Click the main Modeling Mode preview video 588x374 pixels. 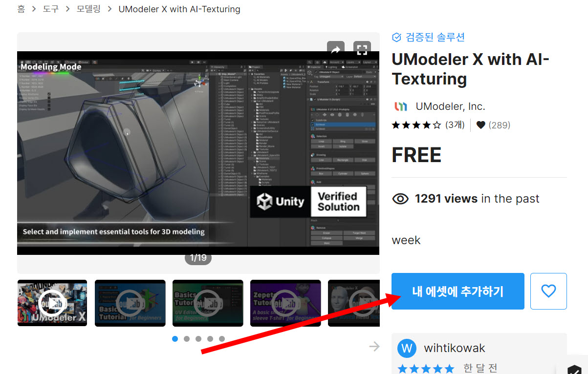[x=198, y=153]
